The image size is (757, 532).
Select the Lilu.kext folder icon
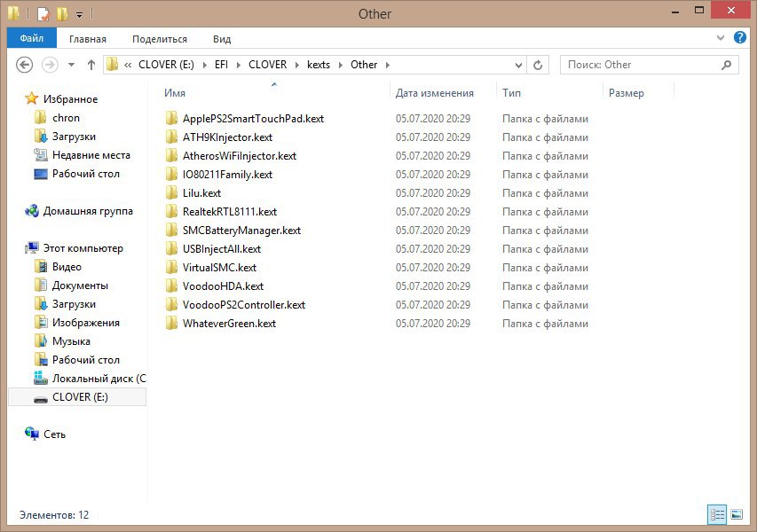171,193
